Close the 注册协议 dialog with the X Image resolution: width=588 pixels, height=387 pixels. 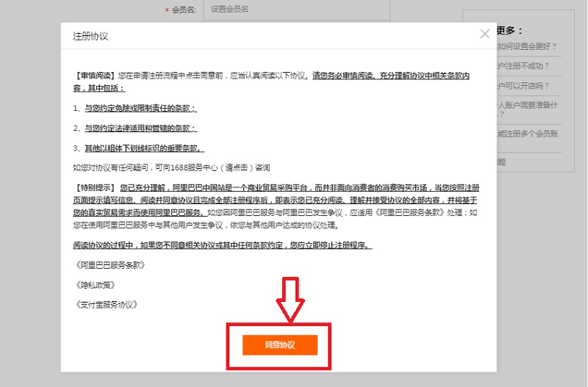point(484,34)
